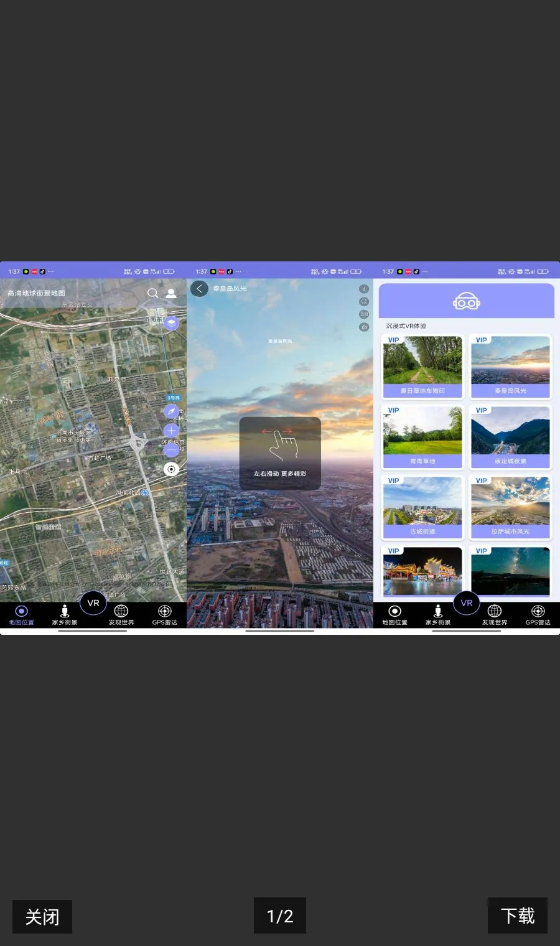Click the 高清地球街景地图 app title
The width and height of the screenshot is (560, 946).
(x=36, y=293)
